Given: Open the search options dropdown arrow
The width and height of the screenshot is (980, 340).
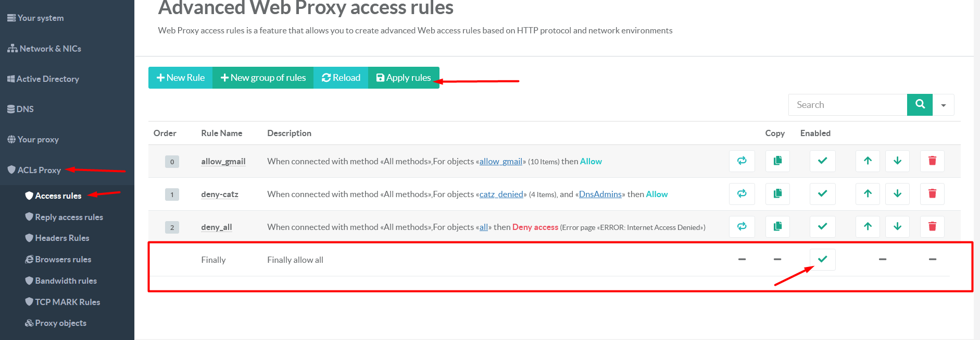Looking at the screenshot, I should 943,104.
